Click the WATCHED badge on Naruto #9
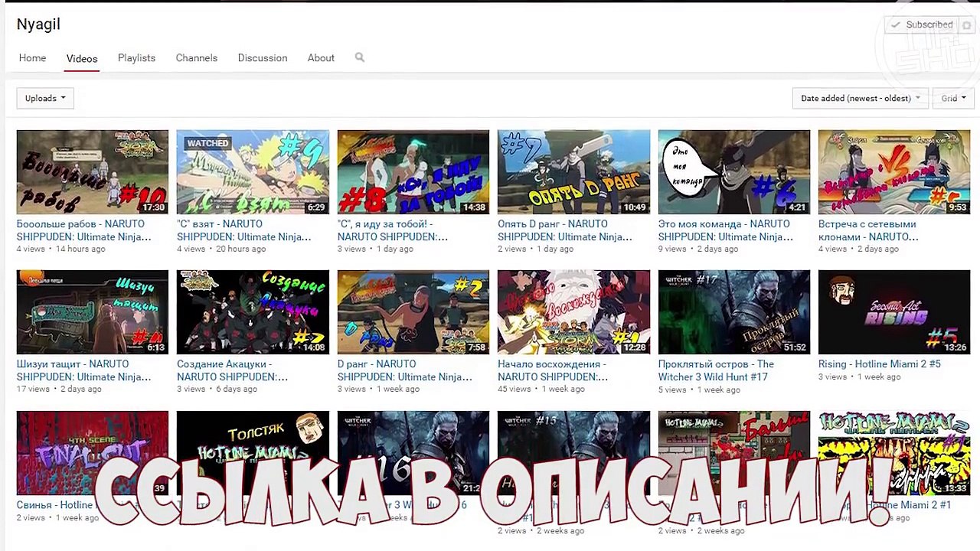 207,143
